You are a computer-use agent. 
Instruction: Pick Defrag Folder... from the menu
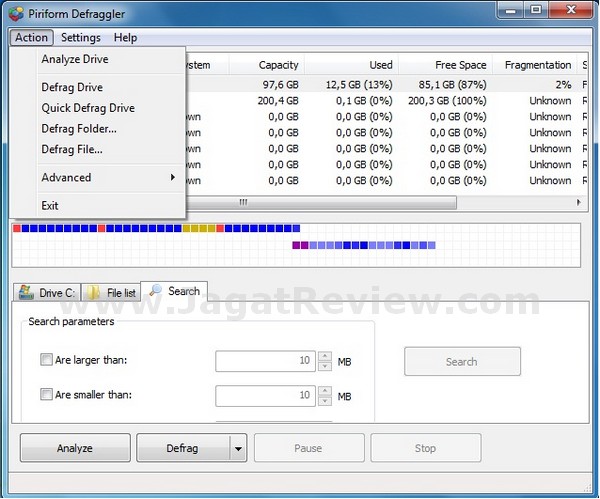79,129
